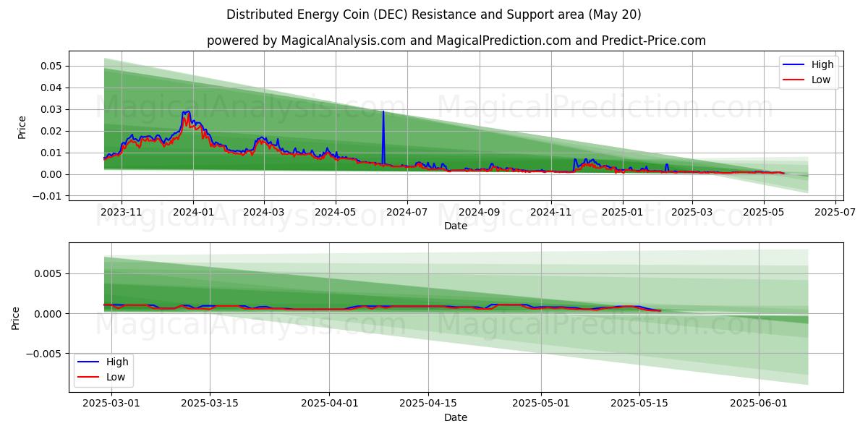Click the 'Date' axis label under upper chart
The height and width of the screenshot is (434, 868).
tap(456, 226)
